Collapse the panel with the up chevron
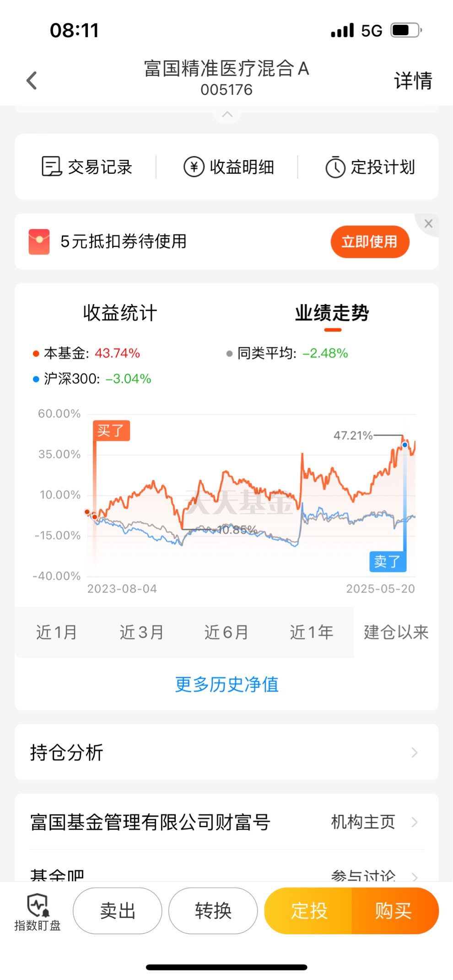Viewport: 453px width, 980px height. 227,114
